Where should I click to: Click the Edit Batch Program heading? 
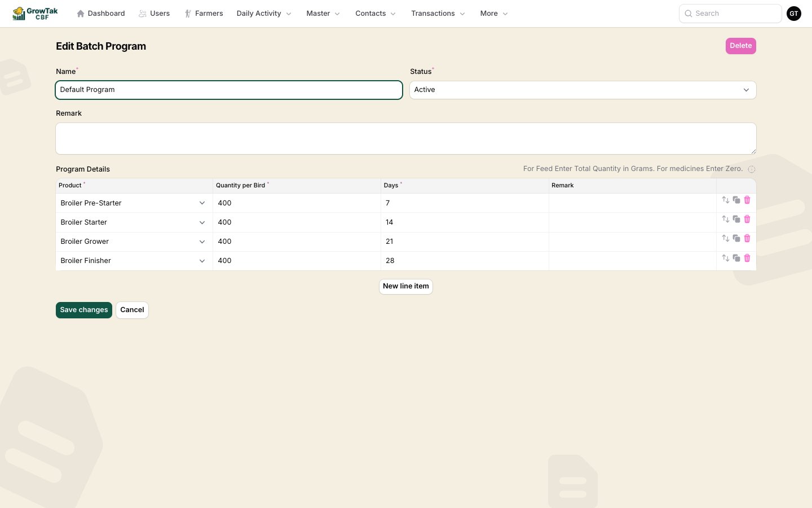[x=101, y=46]
